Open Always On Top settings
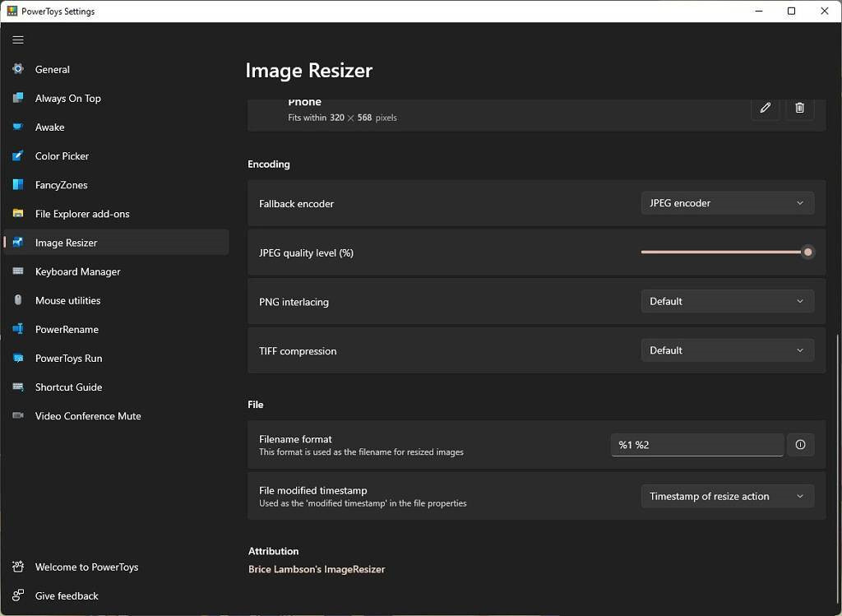This screenshot has width=842, height=616. click(67, 99)
